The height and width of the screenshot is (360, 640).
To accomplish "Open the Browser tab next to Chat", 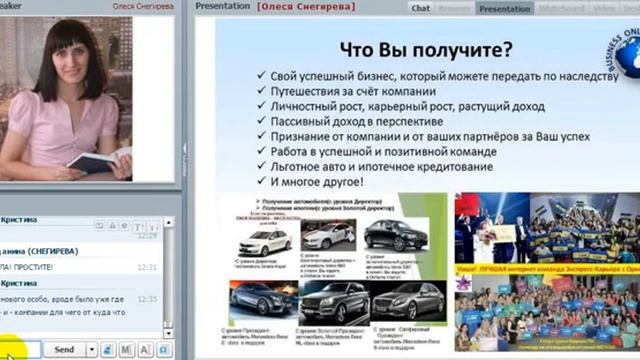I will [x=454, y=9].
